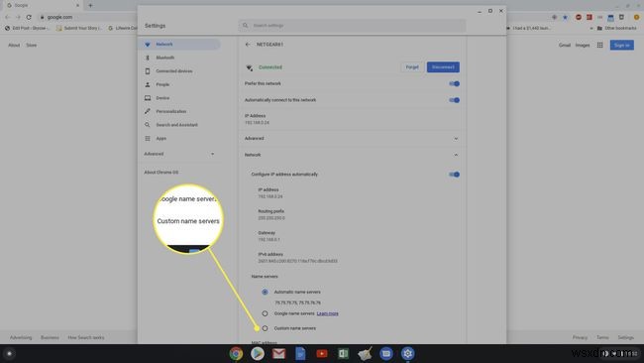Open Images link on Google page
644x363 pixels.
click(x=583, y=46)
